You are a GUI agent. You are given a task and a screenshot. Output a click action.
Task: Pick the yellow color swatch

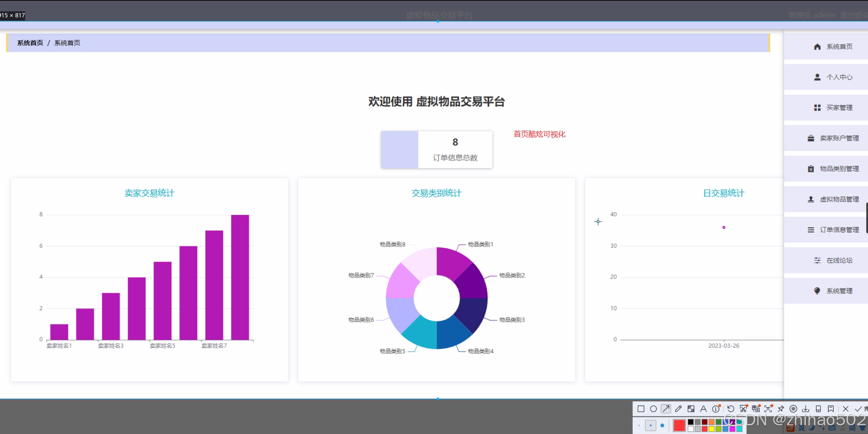tap(712, 429)
